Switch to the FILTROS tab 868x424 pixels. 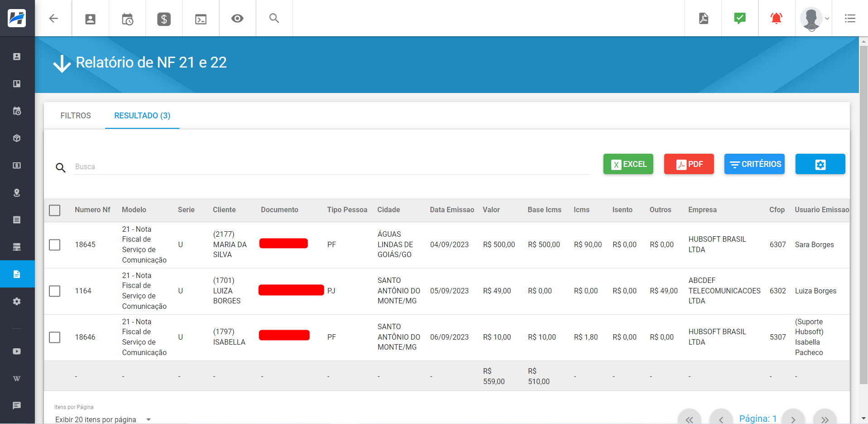[x=76, y=116]
